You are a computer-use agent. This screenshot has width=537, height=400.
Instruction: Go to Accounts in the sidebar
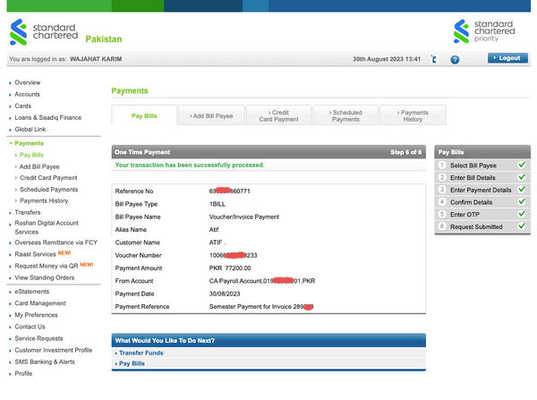coord(27,94)
